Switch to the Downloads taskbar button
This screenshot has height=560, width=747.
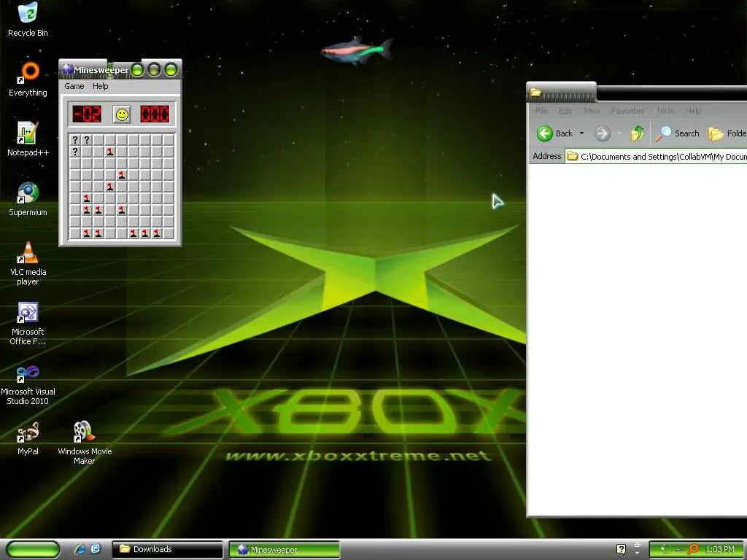(167, 549)
